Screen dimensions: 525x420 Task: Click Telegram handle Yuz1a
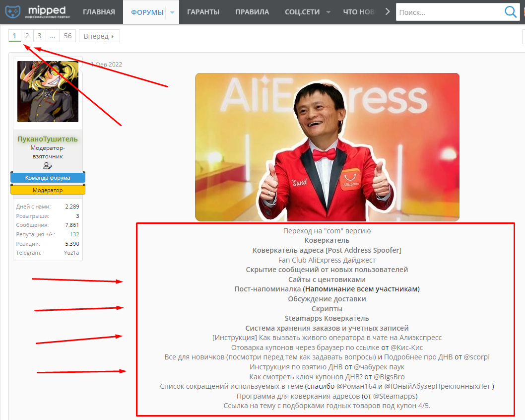pyautogui.click(x=71, y=253)
